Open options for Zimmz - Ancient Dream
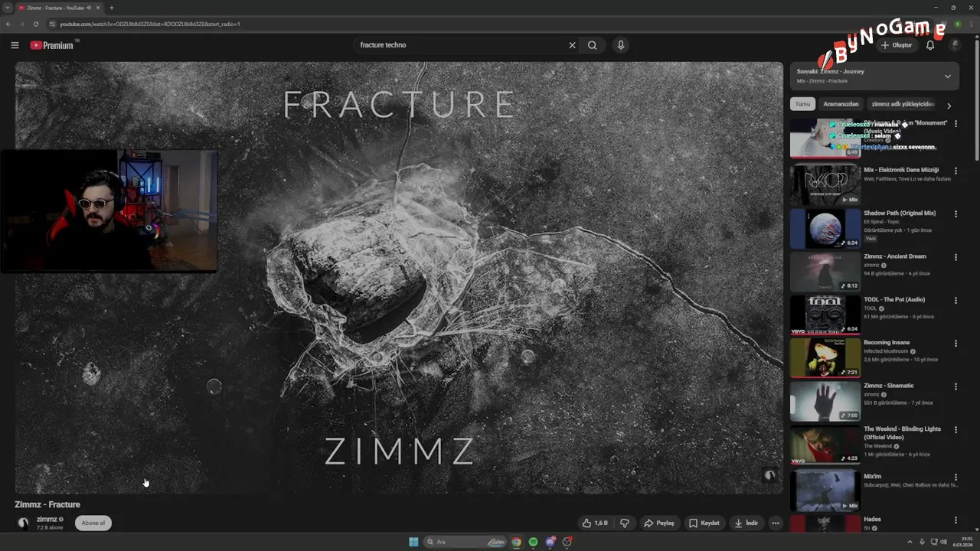This screenshot has height=551, width=980. pos(955,257)
